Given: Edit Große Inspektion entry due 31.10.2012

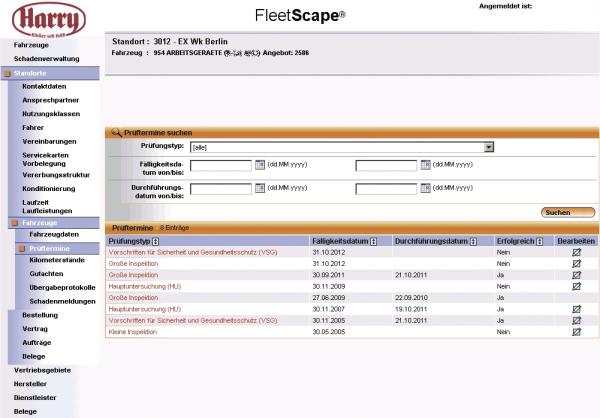Looking at the screenshot, I should tap(576, 264).
